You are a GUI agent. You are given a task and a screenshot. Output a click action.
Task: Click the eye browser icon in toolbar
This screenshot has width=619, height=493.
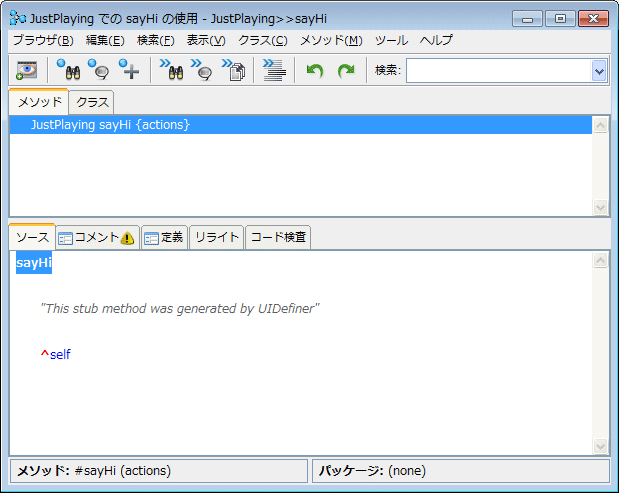26,70
